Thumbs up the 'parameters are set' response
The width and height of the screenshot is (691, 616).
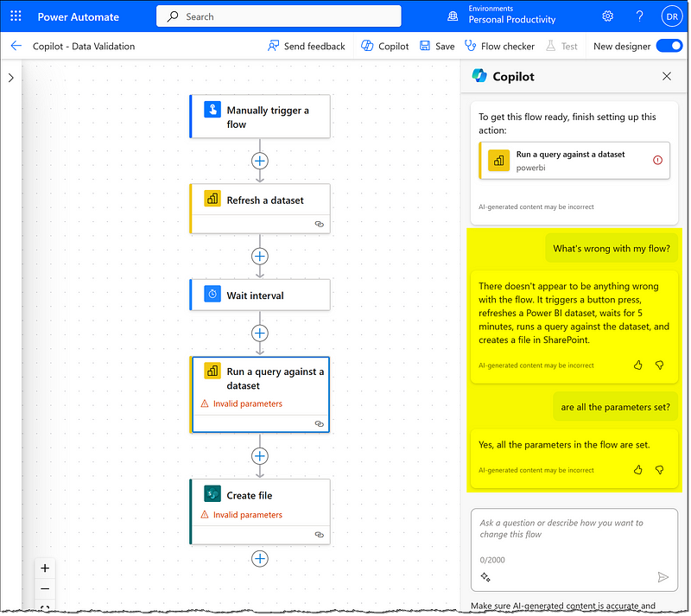tap(638, 470)
